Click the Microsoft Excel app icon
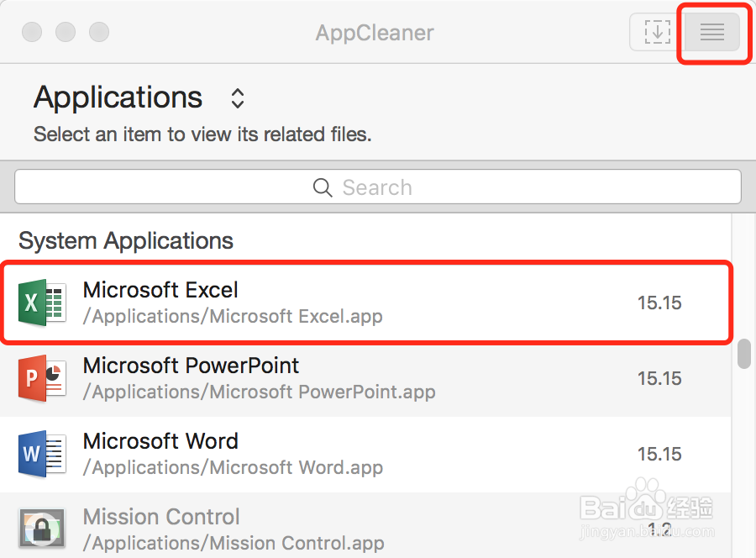This screenshot has height=558, width=756. 42,303
